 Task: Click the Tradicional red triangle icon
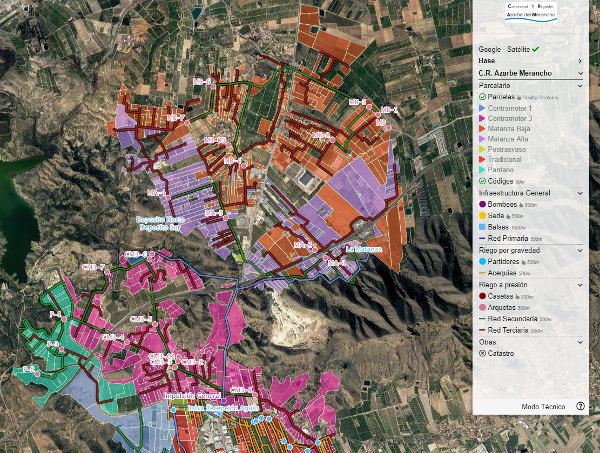coord(482,159)
